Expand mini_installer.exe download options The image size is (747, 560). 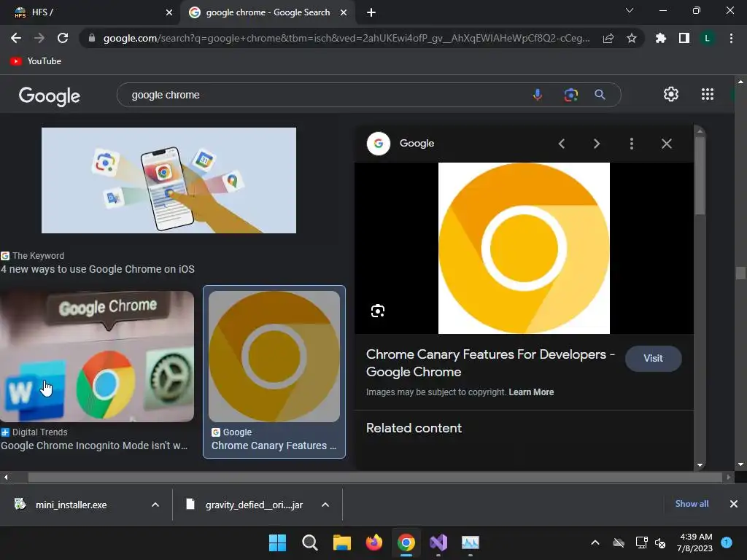click(155, 505)
